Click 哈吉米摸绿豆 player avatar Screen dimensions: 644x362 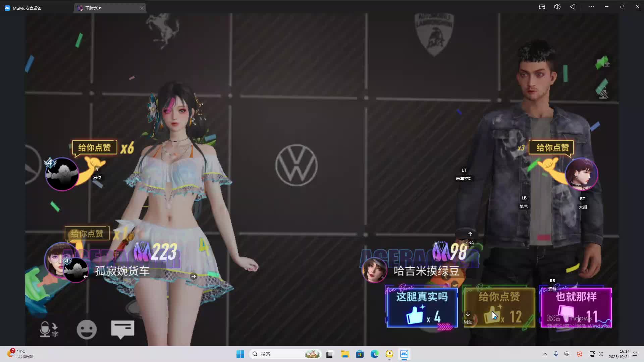coord(374,270)
